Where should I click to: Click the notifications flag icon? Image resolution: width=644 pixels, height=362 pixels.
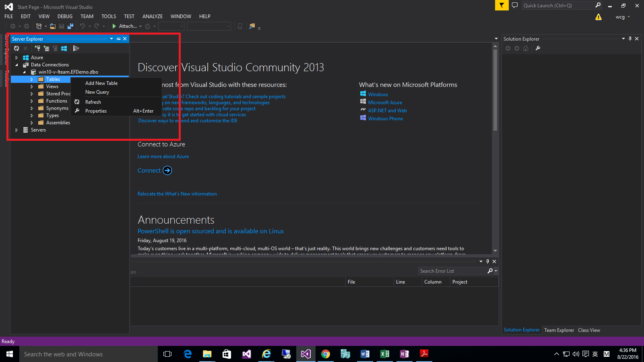point(502,5)
